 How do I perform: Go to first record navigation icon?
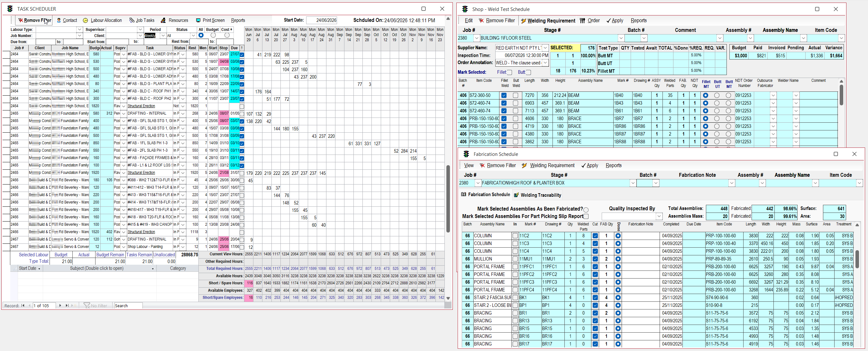click(23, 306)
